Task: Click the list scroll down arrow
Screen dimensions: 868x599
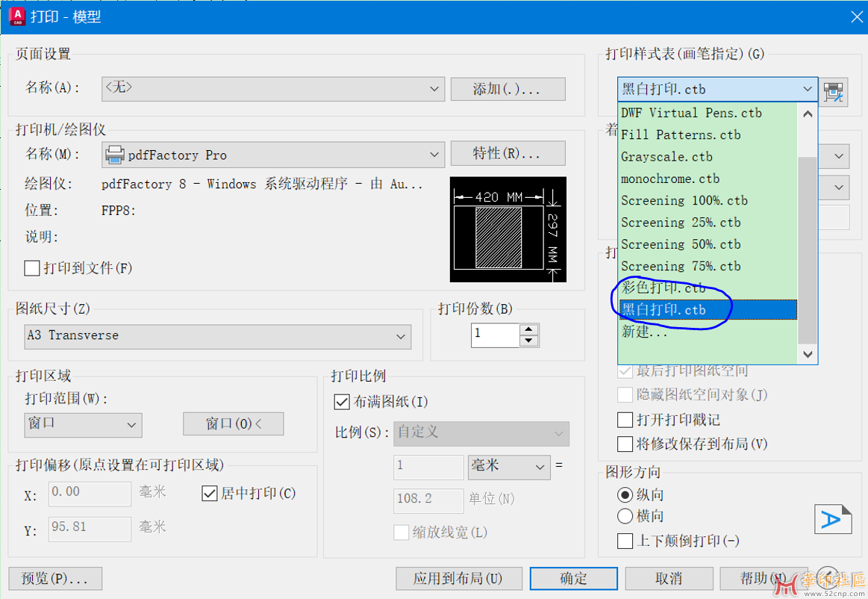Action: 807,354
